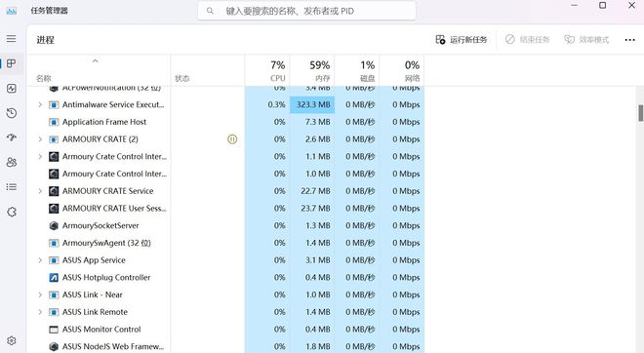Image resolution: width=644 pixels, height=353 pixels.
Task: Click the Antimalware Service Executable process icon
Action: click(x=54, y=104)
